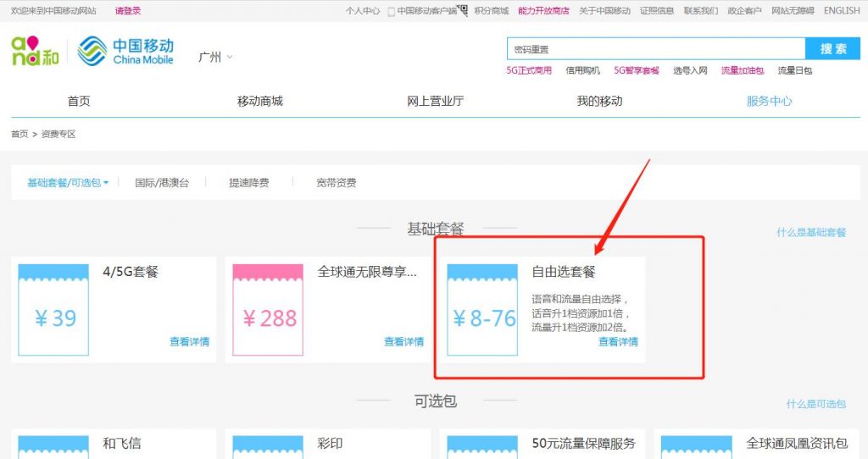This screenshot has width=868, height=459.
Task: Click the 什么是基础套餐 help link
Action: click(x=810, y=232)
